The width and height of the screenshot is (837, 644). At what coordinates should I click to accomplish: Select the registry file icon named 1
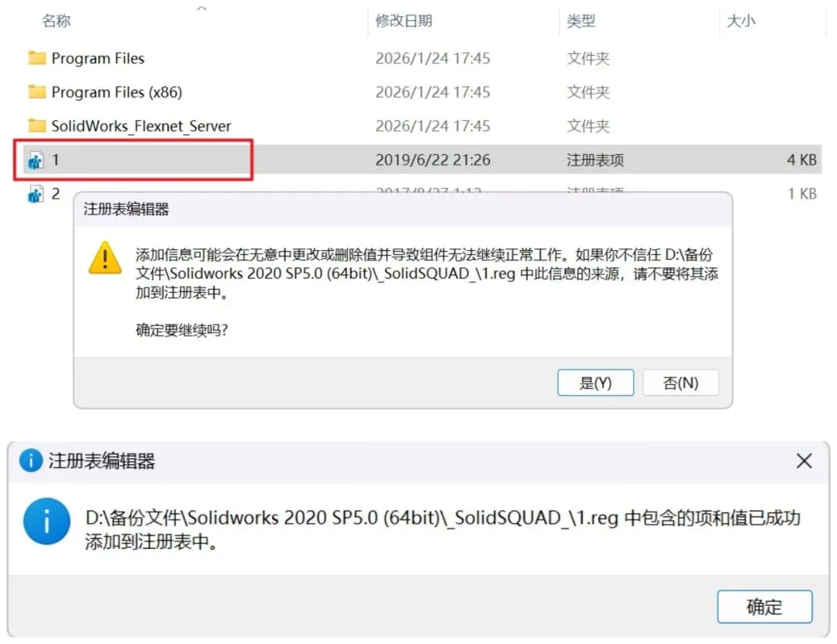pos(36,160)
